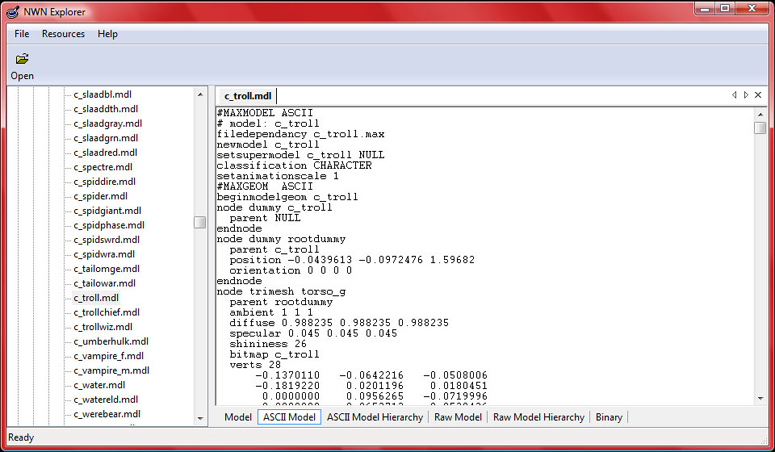Click the text view scrollbar thumb

pyautogui.click(x=760, y=128)
